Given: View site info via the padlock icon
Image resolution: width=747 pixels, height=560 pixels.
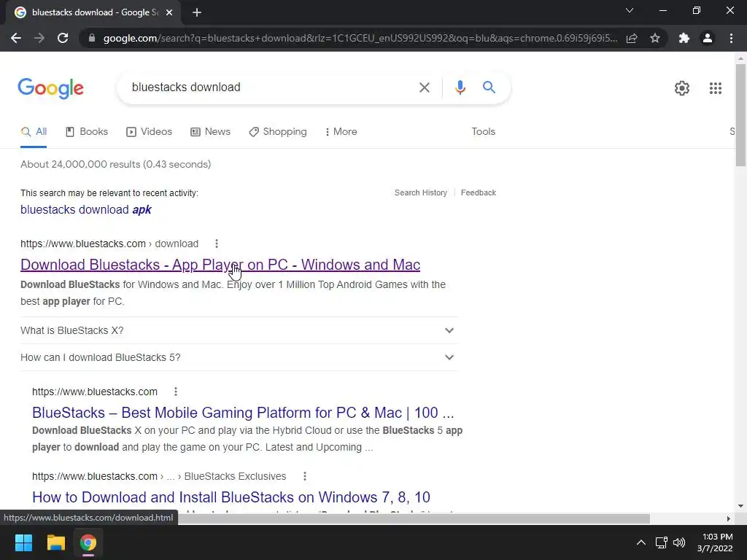Looking at the screenshot, I should [92, 38].
